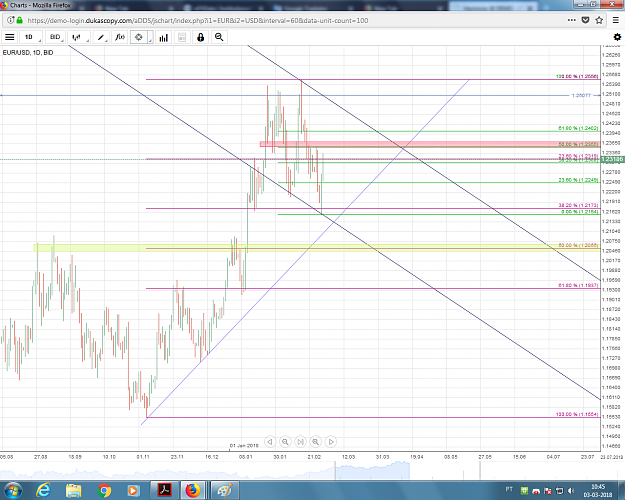This screenshot has height=500, width=625.
Task: Click the volume speaker tray icon
Action: pos(571,490)
